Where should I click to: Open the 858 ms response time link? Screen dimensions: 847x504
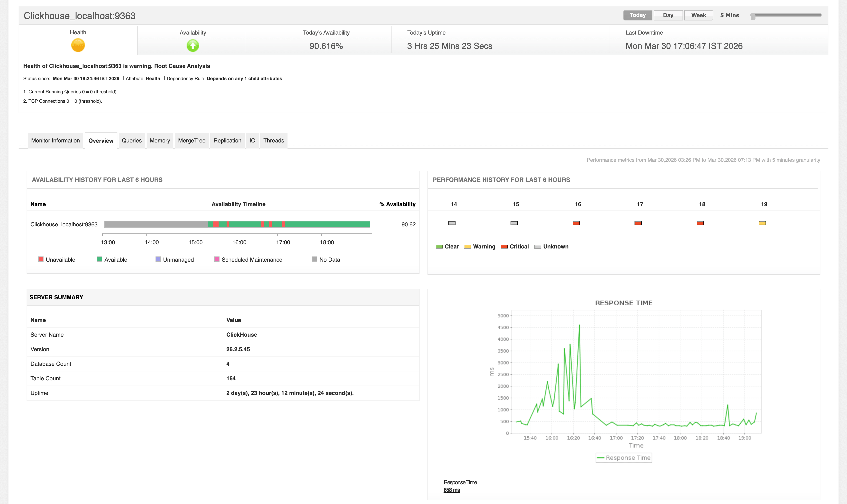click(452, 490)
